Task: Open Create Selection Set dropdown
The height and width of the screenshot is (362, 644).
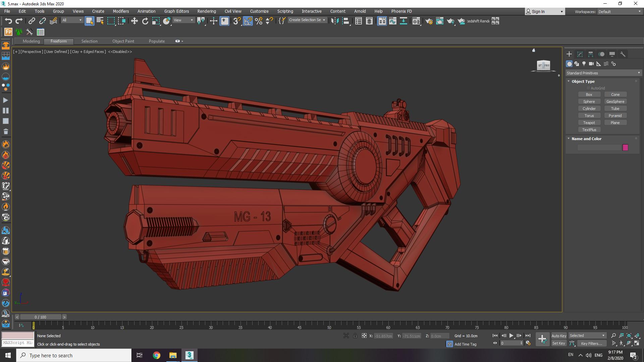Action: click(307, 20)
